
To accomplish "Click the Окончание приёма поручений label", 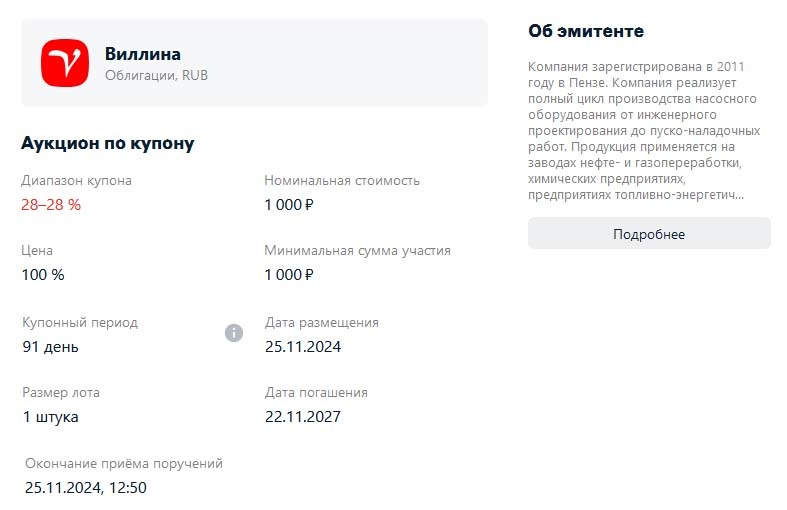I will point(124,464).
